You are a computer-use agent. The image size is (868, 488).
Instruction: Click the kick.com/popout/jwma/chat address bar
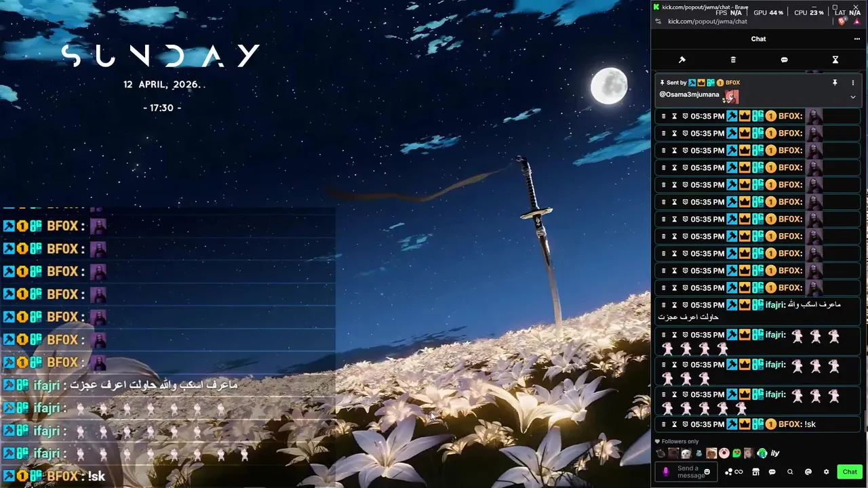[707, 22]
